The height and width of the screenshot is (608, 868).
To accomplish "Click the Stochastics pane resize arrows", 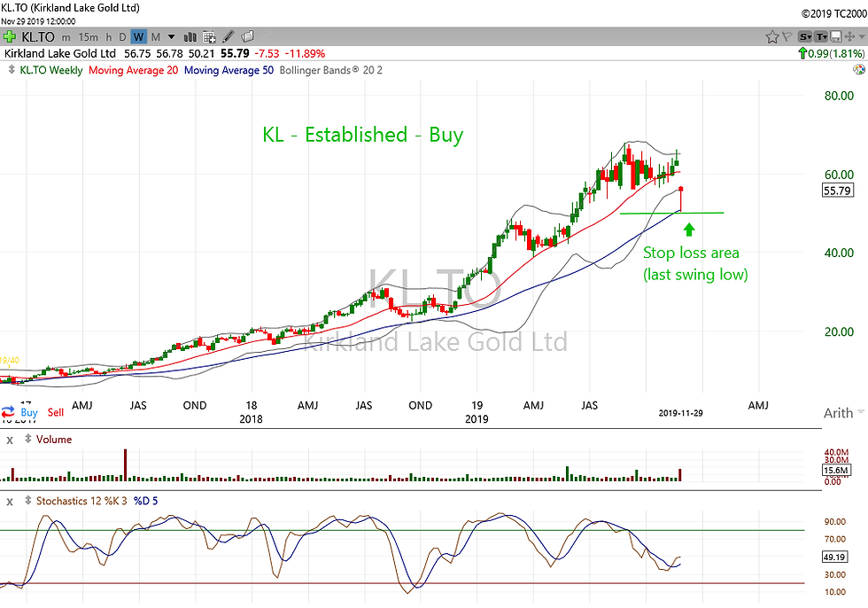I will (27, 501).
